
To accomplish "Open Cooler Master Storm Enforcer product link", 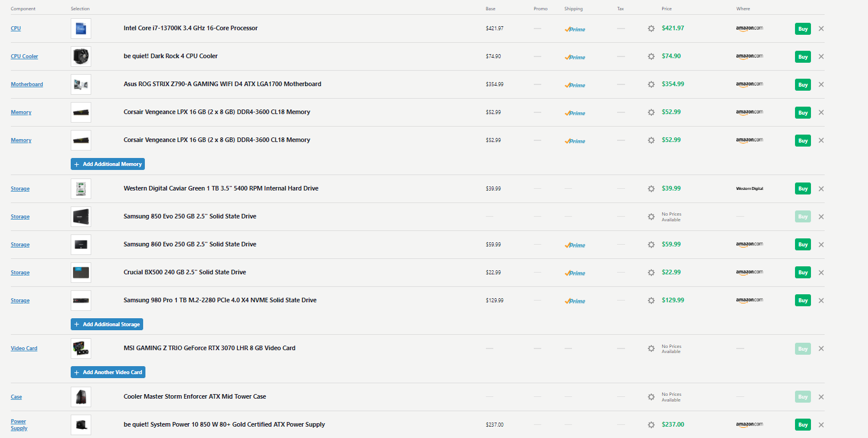I will tap(195, 396).
